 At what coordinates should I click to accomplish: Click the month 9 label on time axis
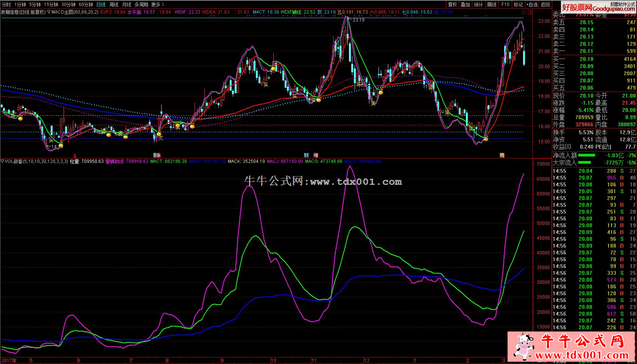(x=222, y=360)
